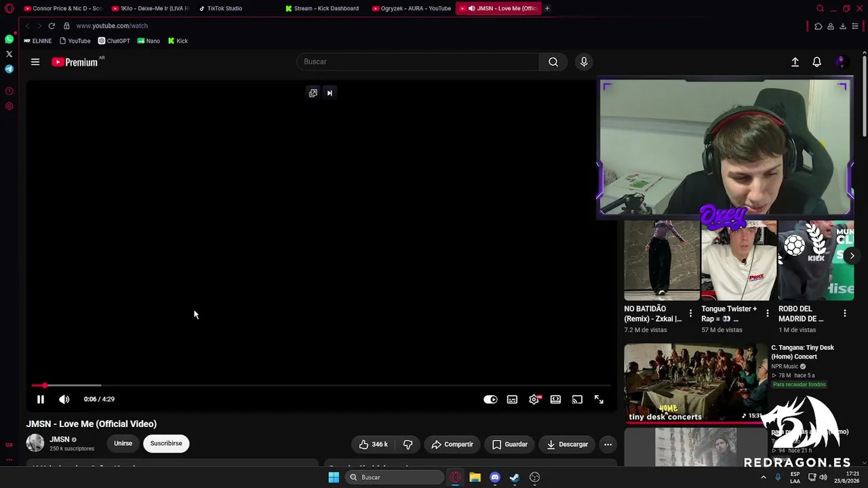
Task: Open the YouTube account avatar menu
Action: coord(842,62)
